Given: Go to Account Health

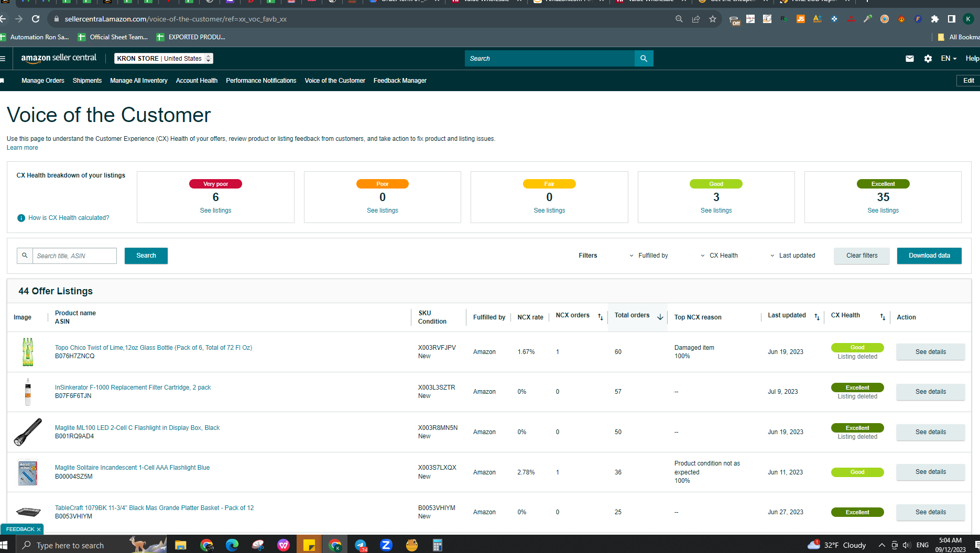Looking at the screenshot, I should (x=197, y=81).
